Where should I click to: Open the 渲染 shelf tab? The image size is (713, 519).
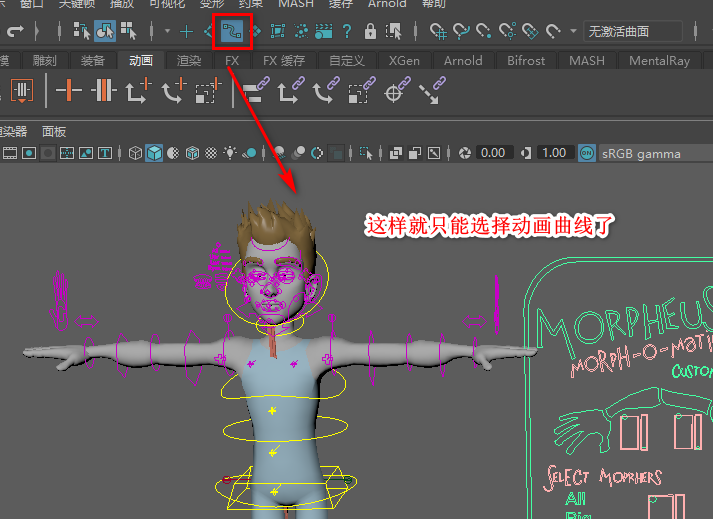pyautogui.click(x=189, y=60)
